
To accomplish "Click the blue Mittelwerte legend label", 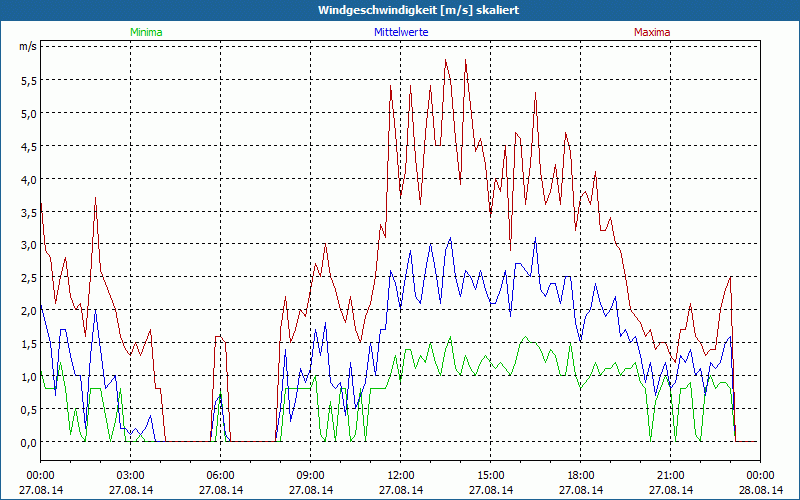I will (401, 32).
